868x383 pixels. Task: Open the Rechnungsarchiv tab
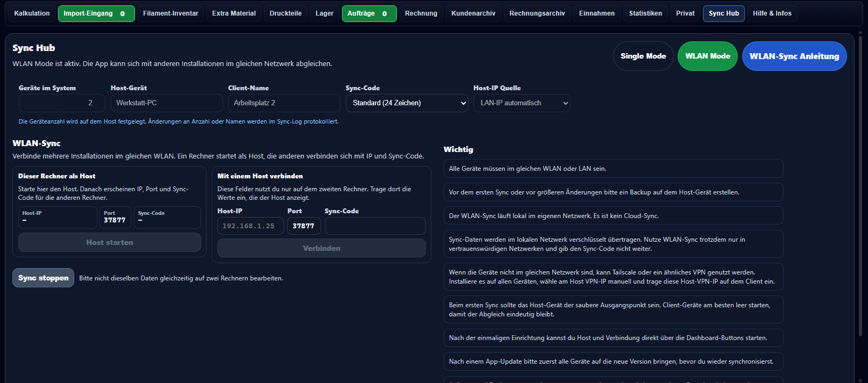pos(537,13)
